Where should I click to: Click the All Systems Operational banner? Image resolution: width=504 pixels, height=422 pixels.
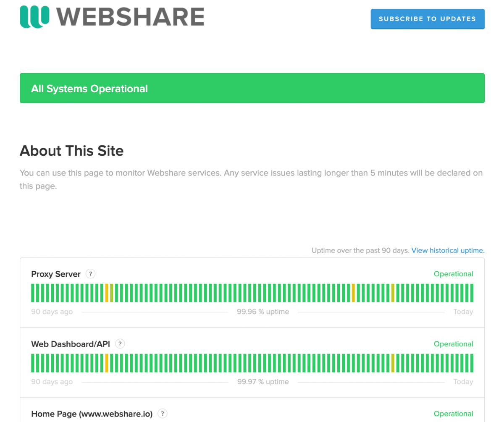252,88
